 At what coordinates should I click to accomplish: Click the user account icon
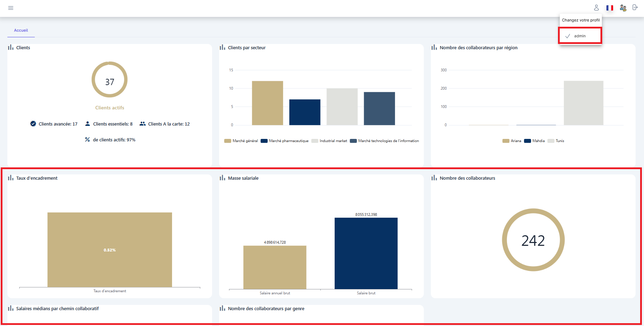pyautogui.click(x=596, y=8)
